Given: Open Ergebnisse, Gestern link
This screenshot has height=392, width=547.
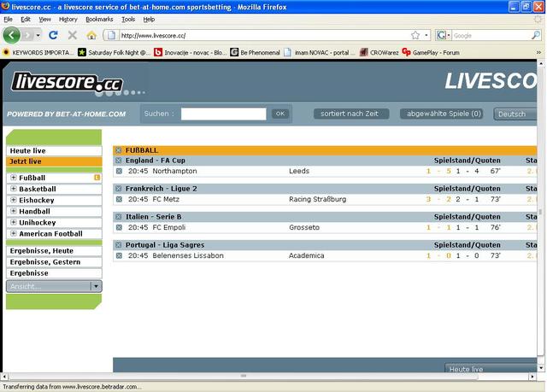Looking at the screenshot, I should 54,262.
